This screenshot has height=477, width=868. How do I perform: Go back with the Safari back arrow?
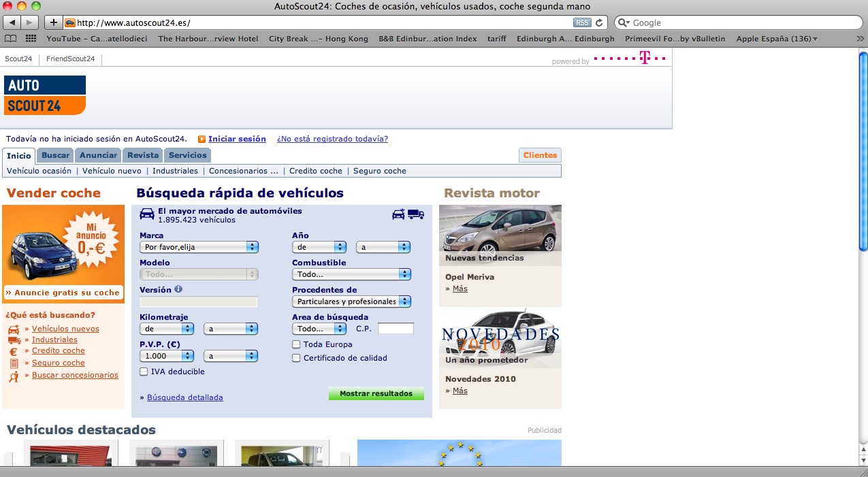click(x=13, y=22)
